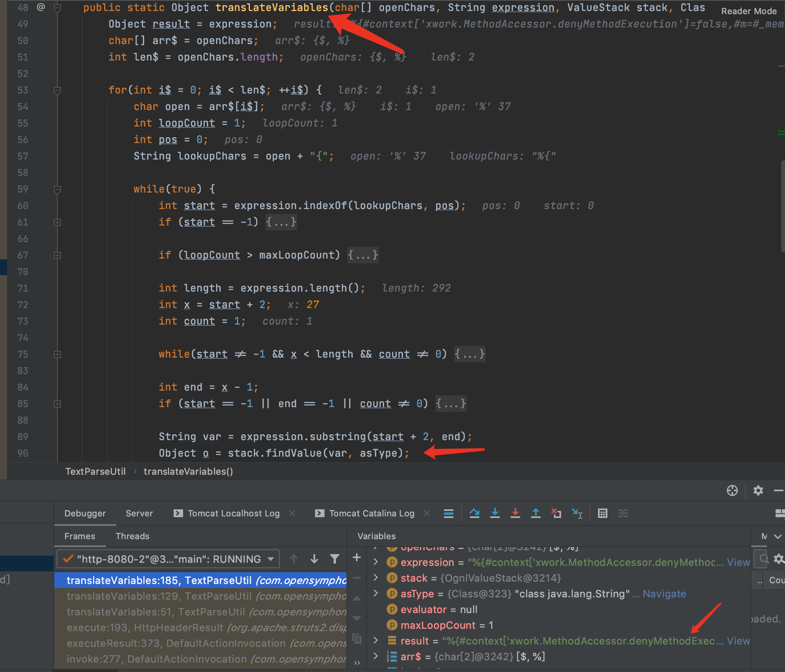
Task: Open the thread selector dropdown
Action: [168, 559]
